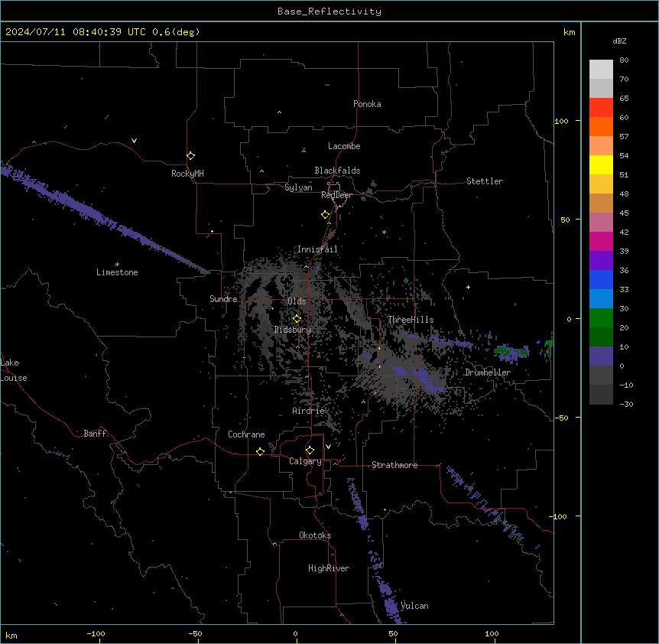The width and height of the screenshot is (659, 644).
Task: Click the Banff label
Action: point(95,434)
